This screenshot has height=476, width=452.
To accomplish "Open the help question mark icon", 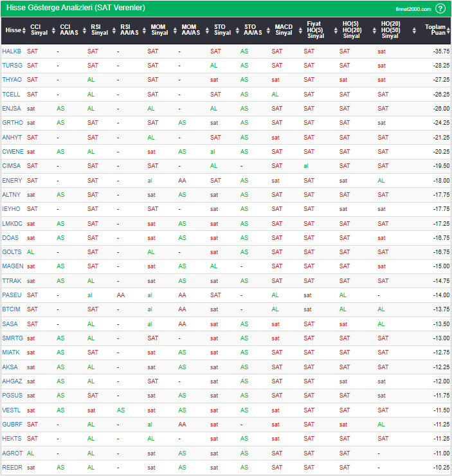I will pos(440,8).
